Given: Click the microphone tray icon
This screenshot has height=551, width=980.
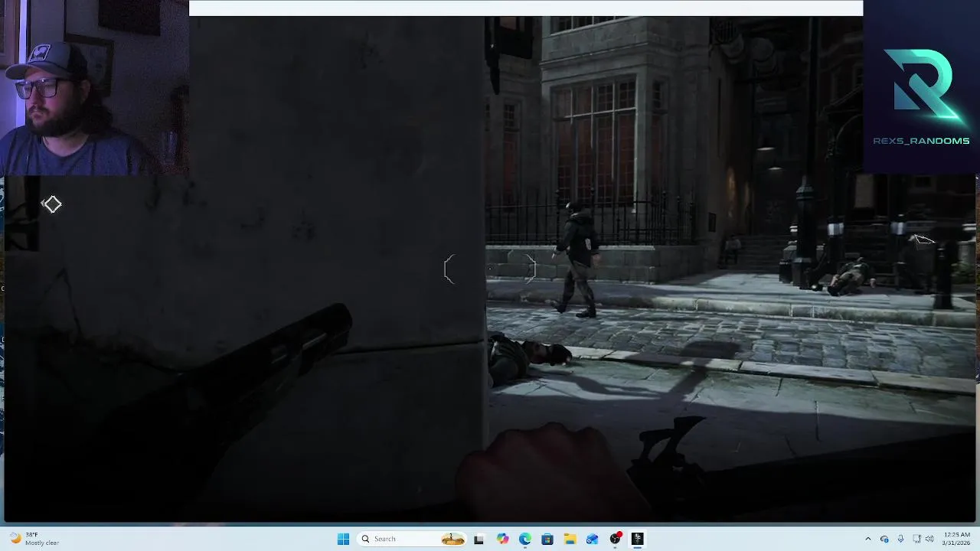Looking at the screenshot, I should click(900, 539).
